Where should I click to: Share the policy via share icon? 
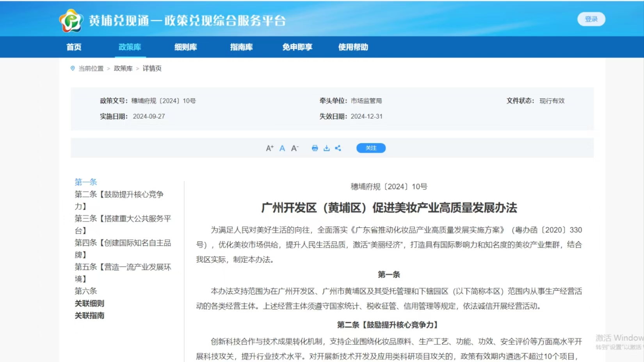[338, 148]
